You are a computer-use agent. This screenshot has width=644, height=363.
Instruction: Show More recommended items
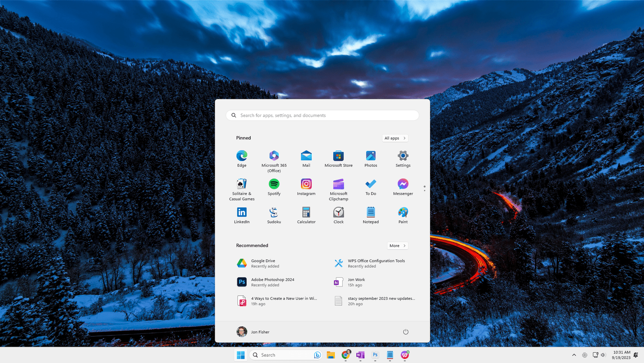[x=398, y=246]
